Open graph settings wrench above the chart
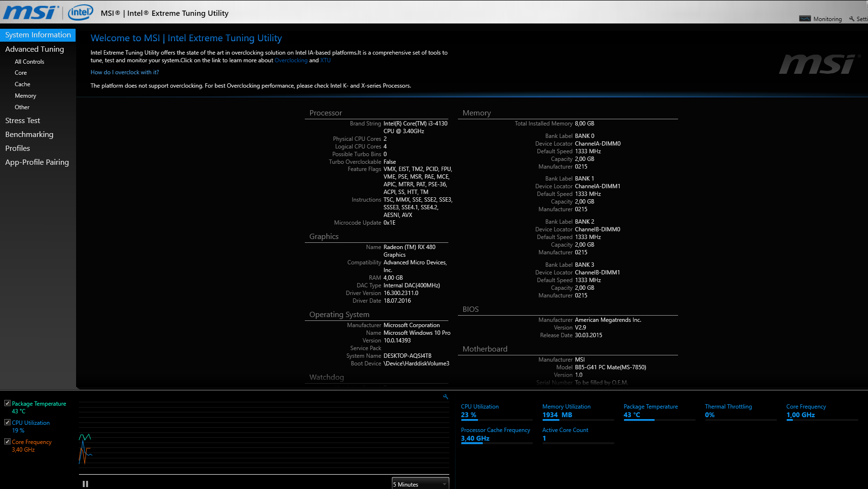Image resolution: width=868 pixels, height=489 pixels. click(445, 397)
